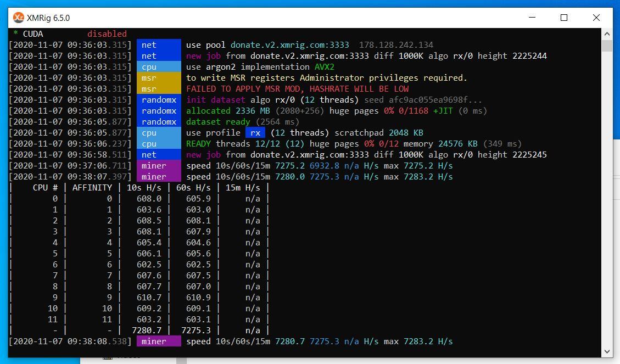
Task: Click the total 60s hashrate '7275.3' in table
Action: coord(196,330)
